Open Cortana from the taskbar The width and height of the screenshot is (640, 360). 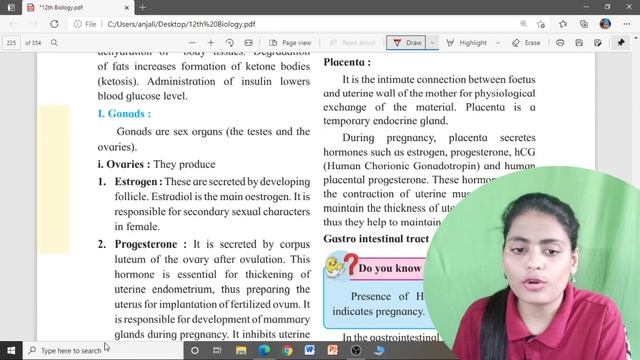(195, 350)
